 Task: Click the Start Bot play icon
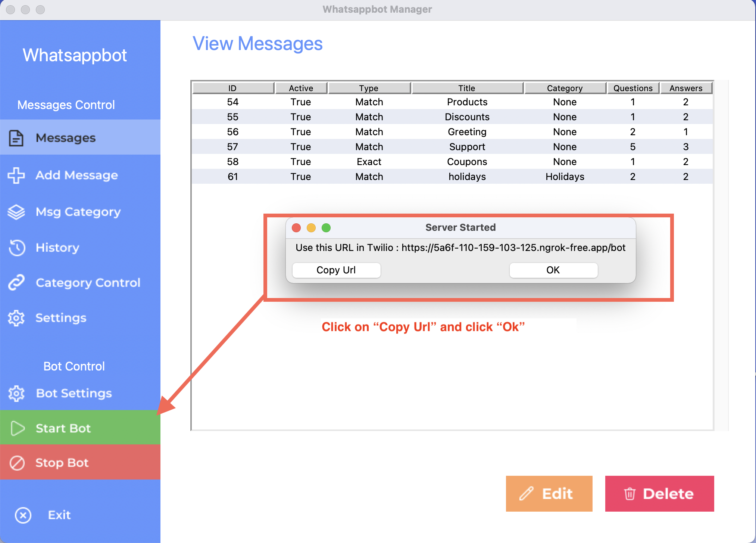click(x=17, y=428)
